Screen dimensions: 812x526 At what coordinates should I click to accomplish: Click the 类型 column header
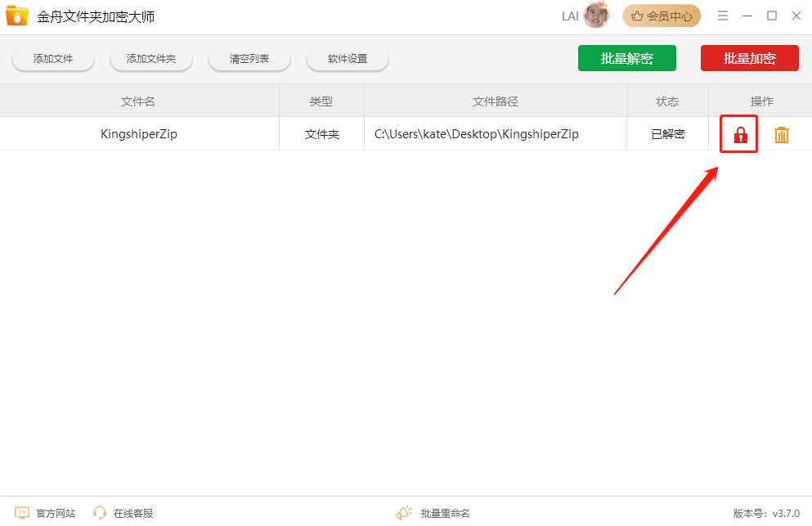click(x=321, y=101)
